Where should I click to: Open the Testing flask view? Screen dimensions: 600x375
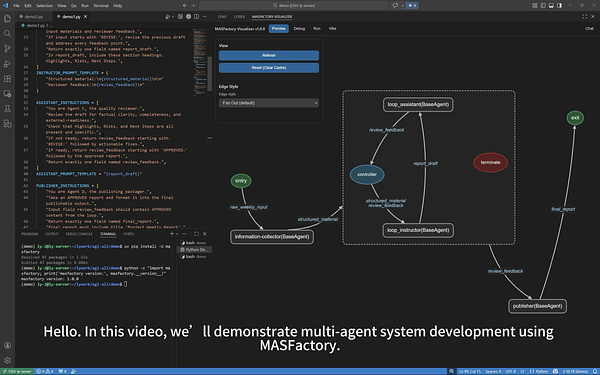(7, 109)
